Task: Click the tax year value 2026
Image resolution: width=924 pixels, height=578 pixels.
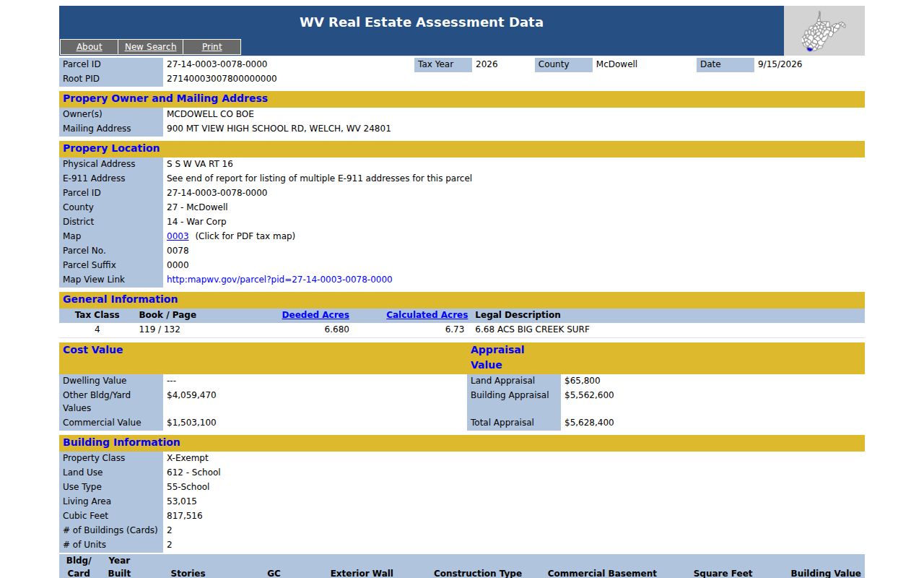Action: 487,64
